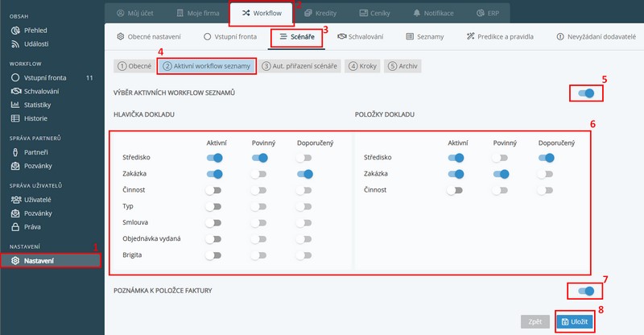644x335 pixels.
Task: Open Historie from the sidebar
Action: click(x=37, y=118)
